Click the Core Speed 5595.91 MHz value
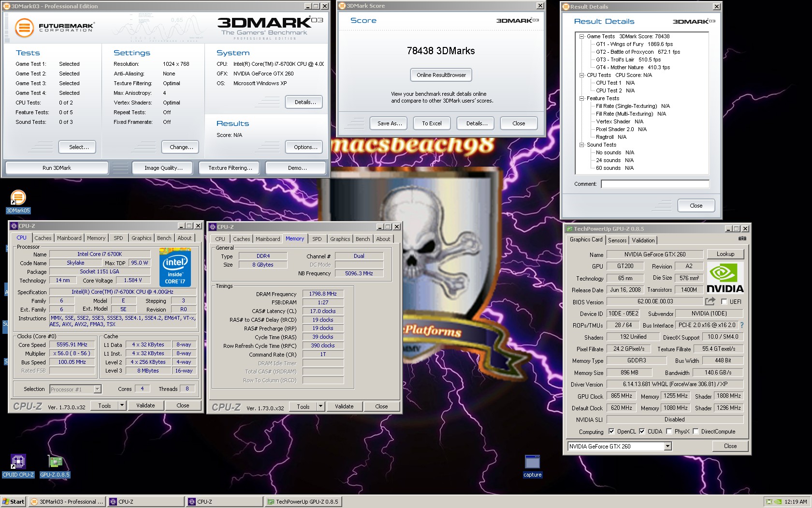 (x=72, y=345)
